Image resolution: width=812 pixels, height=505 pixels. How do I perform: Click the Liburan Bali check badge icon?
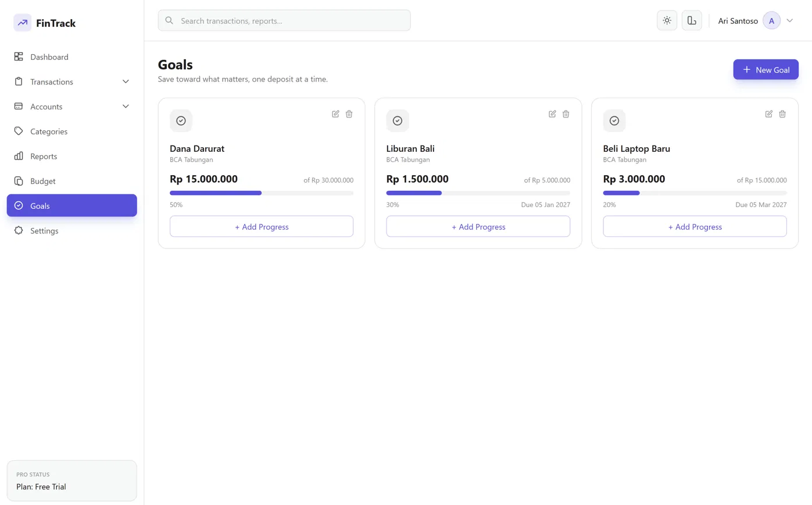pos(398,120)
